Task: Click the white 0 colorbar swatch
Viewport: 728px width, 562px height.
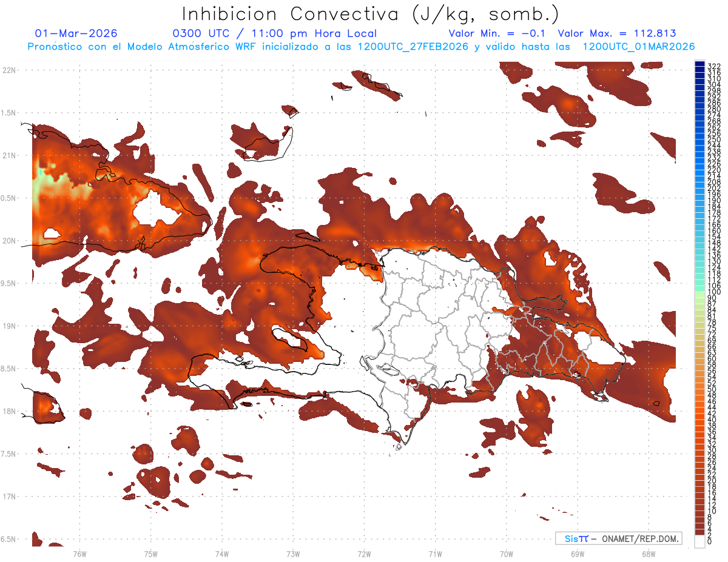Action: coord(699,541)
